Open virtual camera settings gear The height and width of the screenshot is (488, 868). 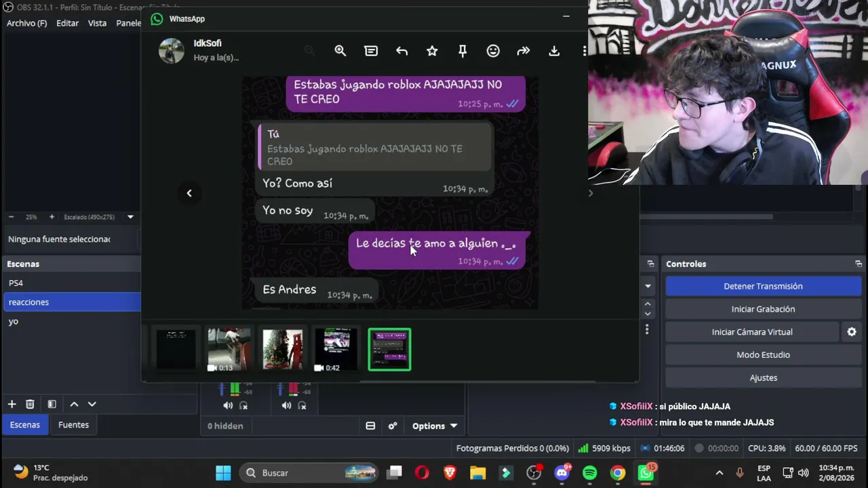(x=852, y=332)
